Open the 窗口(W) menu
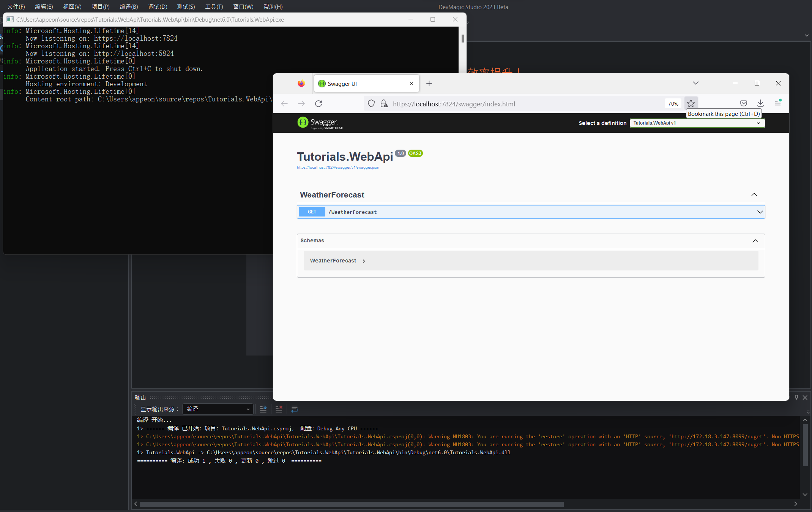The image size is (812, 512). pos(243,7)
